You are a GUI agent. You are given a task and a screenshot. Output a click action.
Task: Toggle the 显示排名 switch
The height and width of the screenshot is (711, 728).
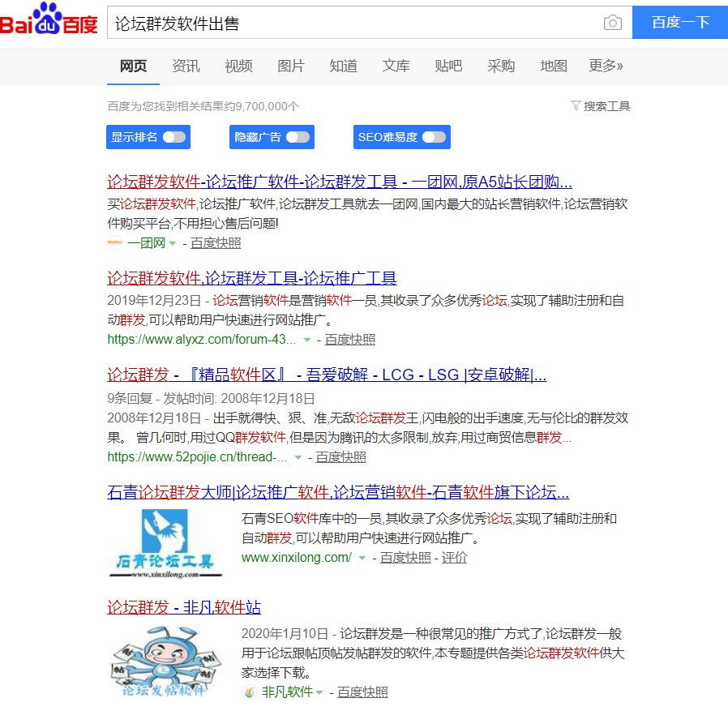tap(174, 137)
